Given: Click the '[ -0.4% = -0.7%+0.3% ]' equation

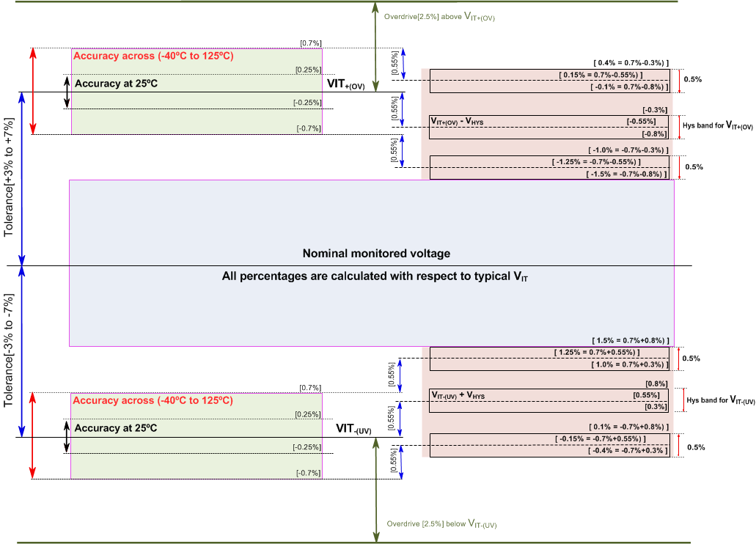Looking at the screenshot, I should (627, 450).
